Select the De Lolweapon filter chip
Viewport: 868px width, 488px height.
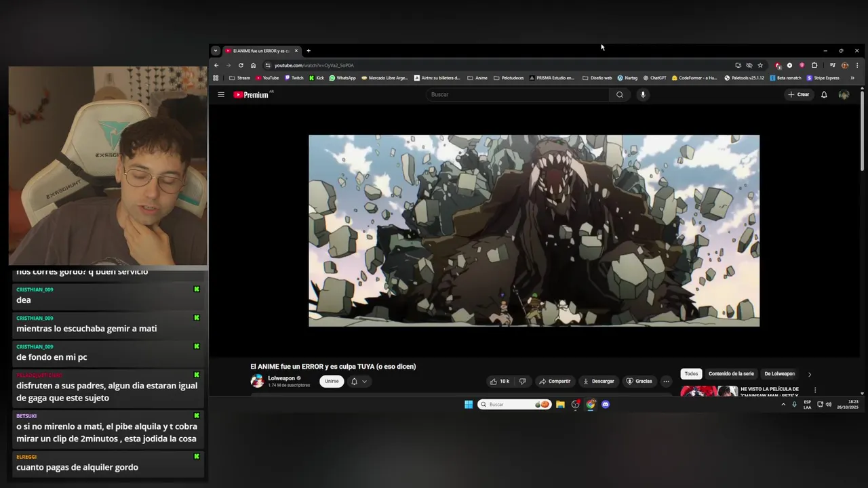pos(779,373)
